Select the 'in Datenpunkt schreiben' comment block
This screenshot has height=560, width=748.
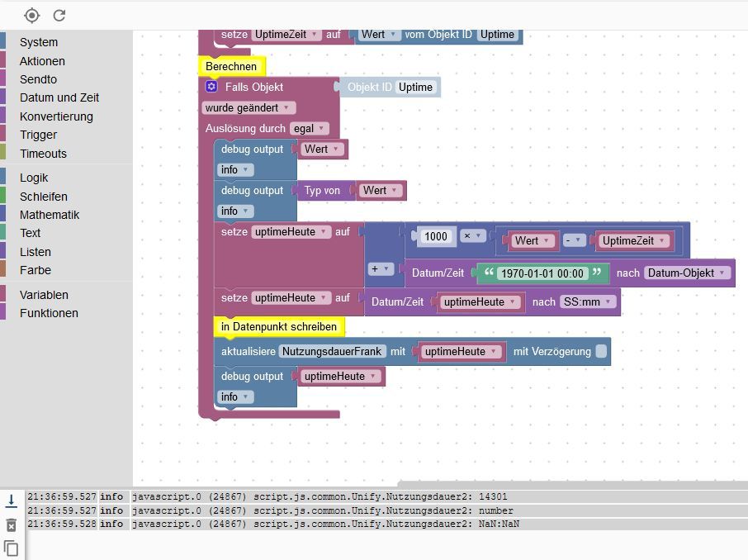279,326
